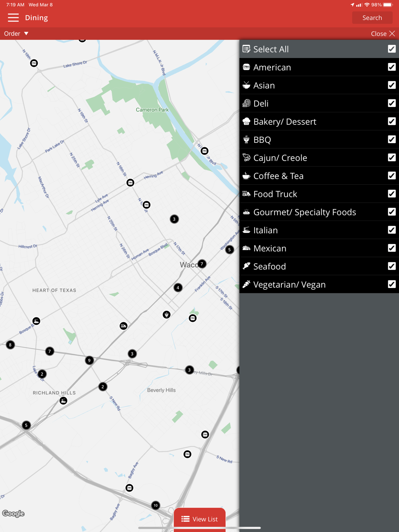Click the Cajun/ Creole shrimp icon
This screenshot has width=399, height=532.
(247, 158)
